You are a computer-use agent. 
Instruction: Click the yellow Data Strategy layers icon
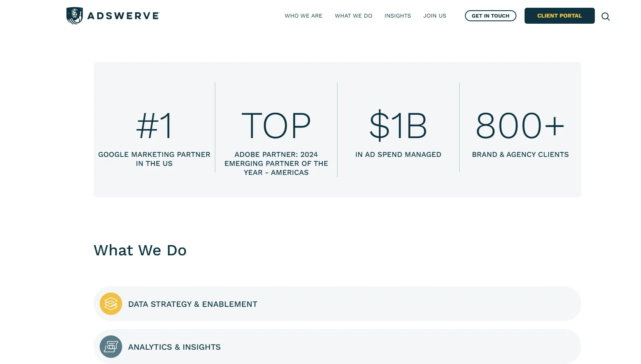pos(111,304)
